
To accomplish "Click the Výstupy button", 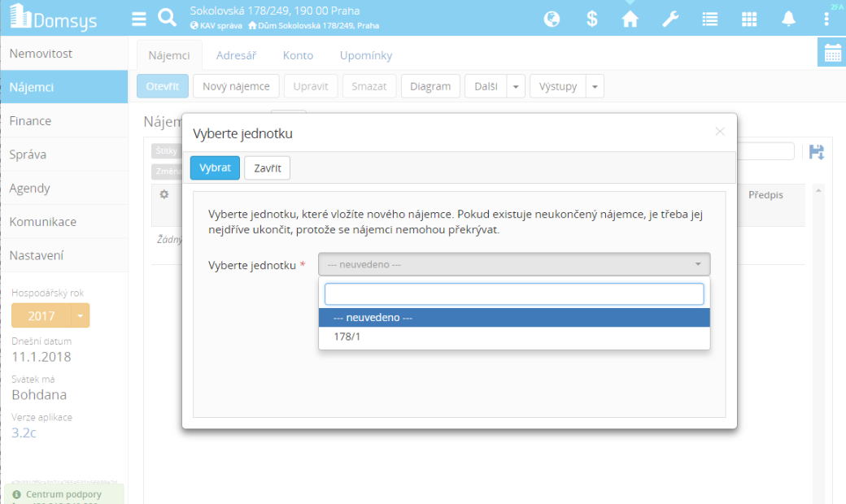I will coord(558,86).
